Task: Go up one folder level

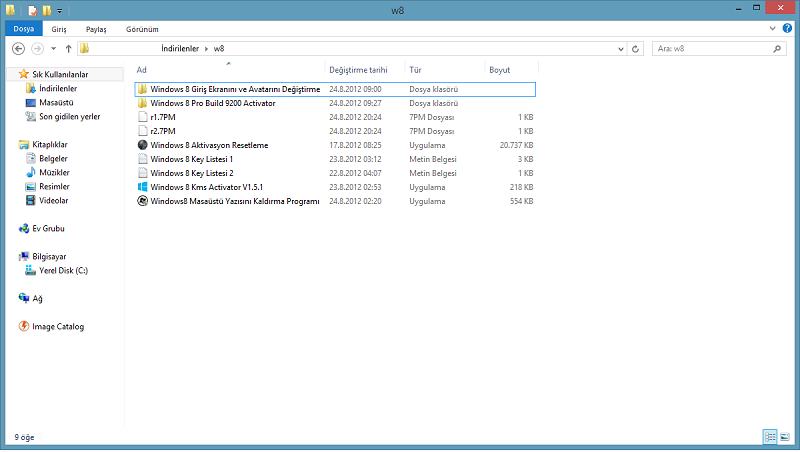Action: pos(68,48)
